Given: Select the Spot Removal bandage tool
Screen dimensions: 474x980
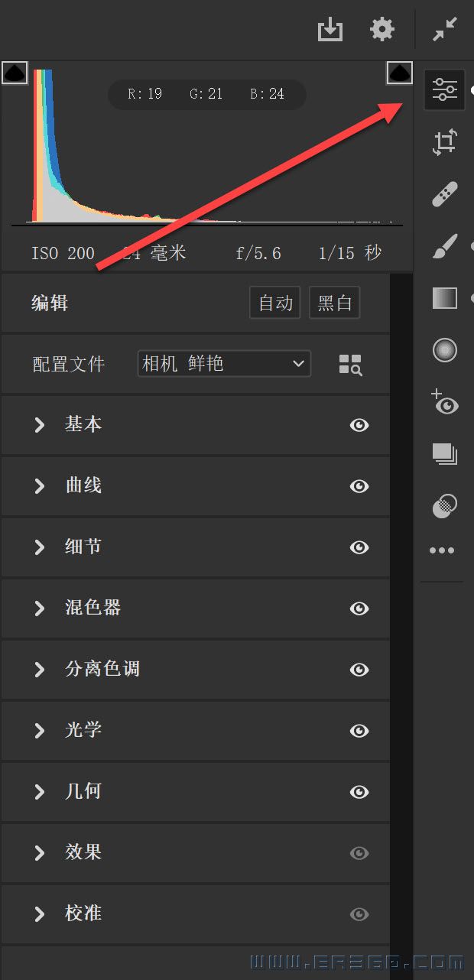Looking at the screenshot, I should [444, 194].
